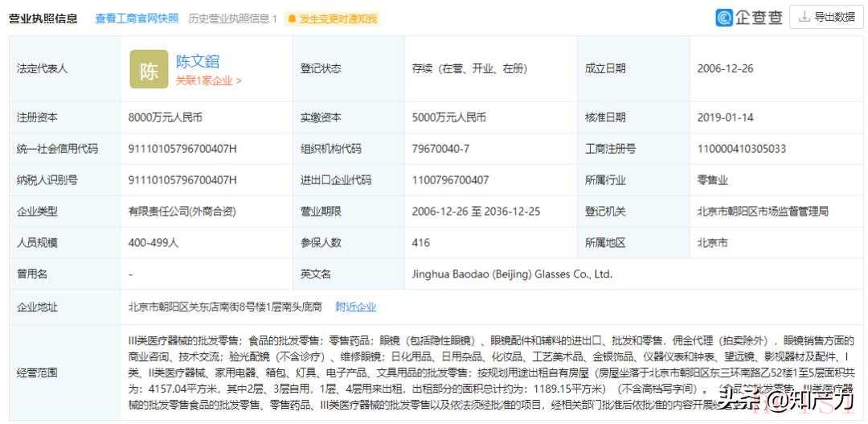
Task: Click the 陈 avatar tile
Action: (149, 70)
